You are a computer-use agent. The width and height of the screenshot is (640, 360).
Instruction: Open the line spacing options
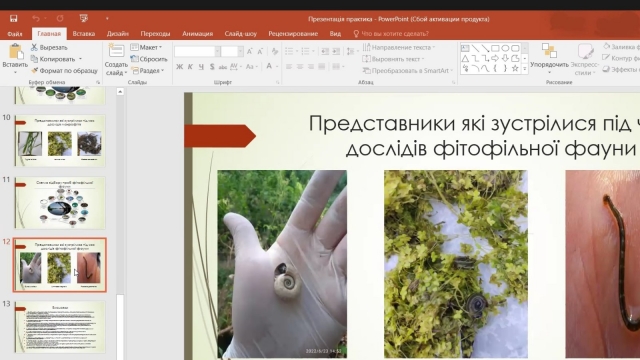pos(350,51)
